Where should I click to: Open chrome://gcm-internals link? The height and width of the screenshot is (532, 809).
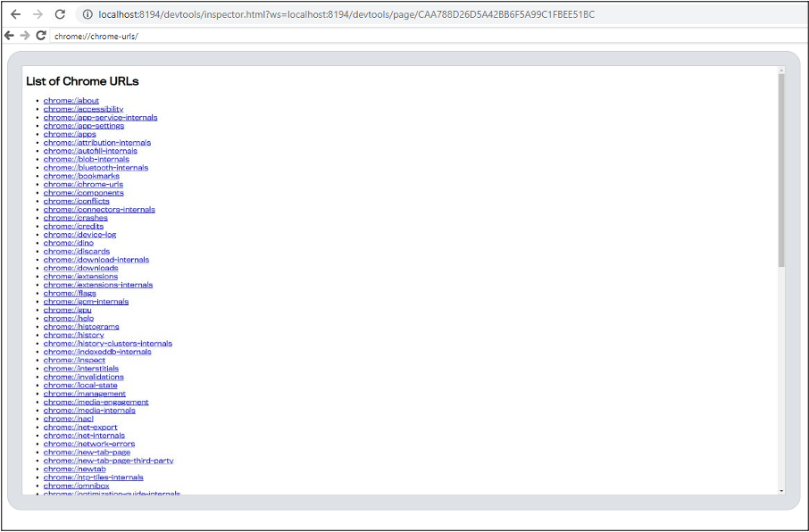[x=86, y=302]
